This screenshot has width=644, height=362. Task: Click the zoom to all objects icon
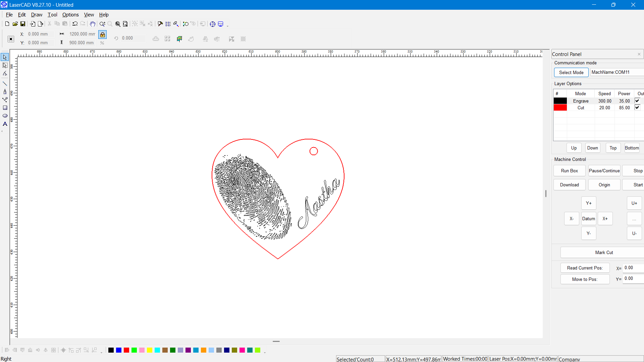point(118,24)
